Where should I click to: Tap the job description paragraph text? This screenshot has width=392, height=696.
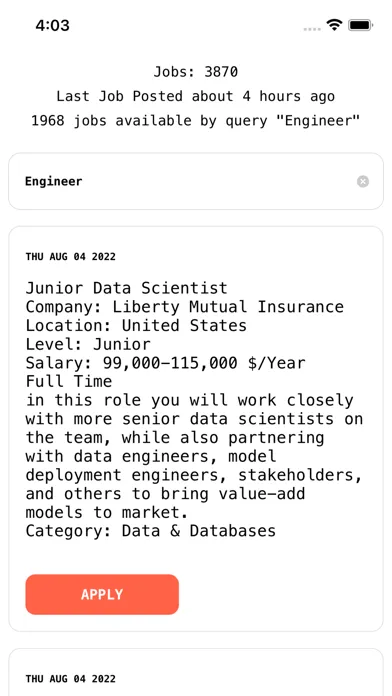194,456
